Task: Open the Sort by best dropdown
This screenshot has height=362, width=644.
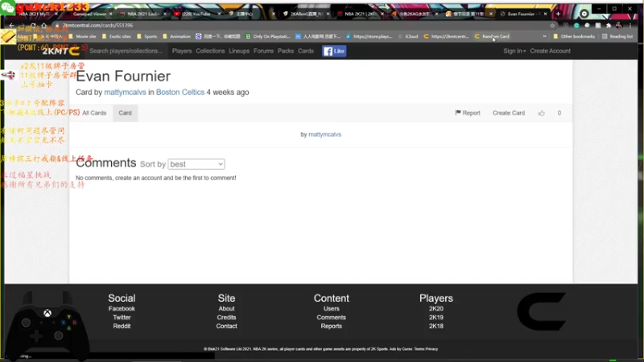Action: tap(196, 164)
